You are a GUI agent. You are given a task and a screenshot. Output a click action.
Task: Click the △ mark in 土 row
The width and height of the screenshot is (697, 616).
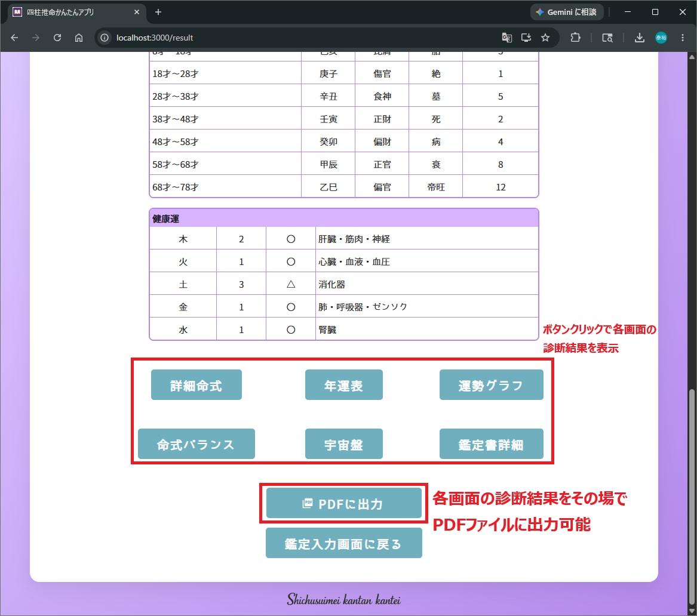(x=291, y=284)
